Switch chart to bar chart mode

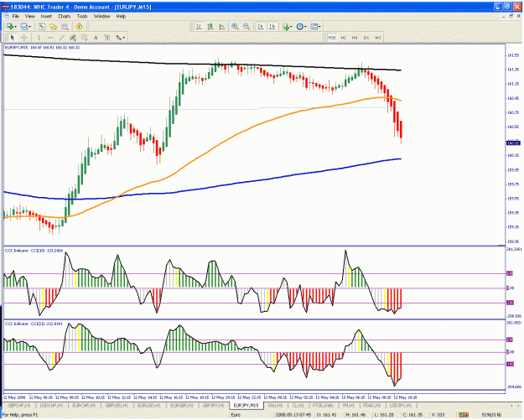point(199,26)
